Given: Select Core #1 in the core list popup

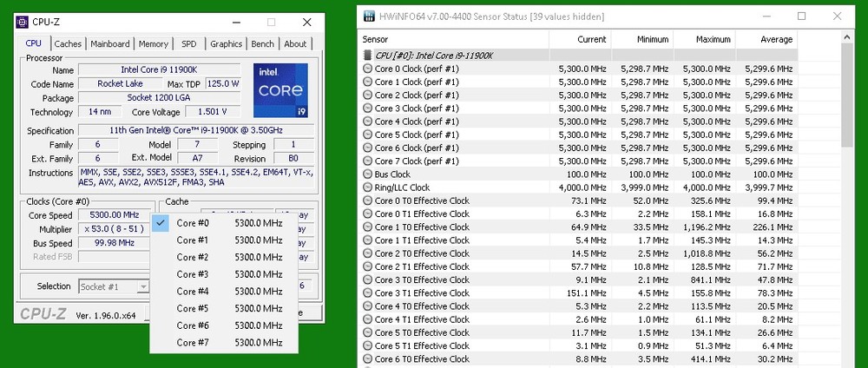Looking at the screenshot, I should (x=224, y=240).
